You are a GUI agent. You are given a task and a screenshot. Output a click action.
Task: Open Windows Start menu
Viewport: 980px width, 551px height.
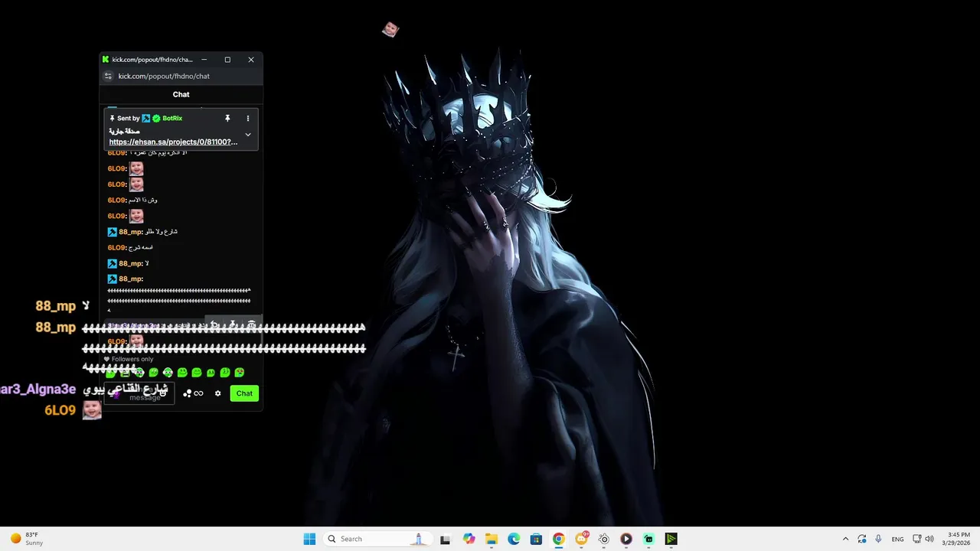pyautogui.click(x=309, y=539)
